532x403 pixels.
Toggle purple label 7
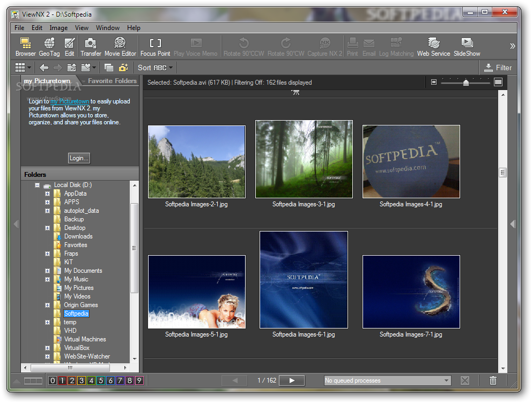click(120, 380)
